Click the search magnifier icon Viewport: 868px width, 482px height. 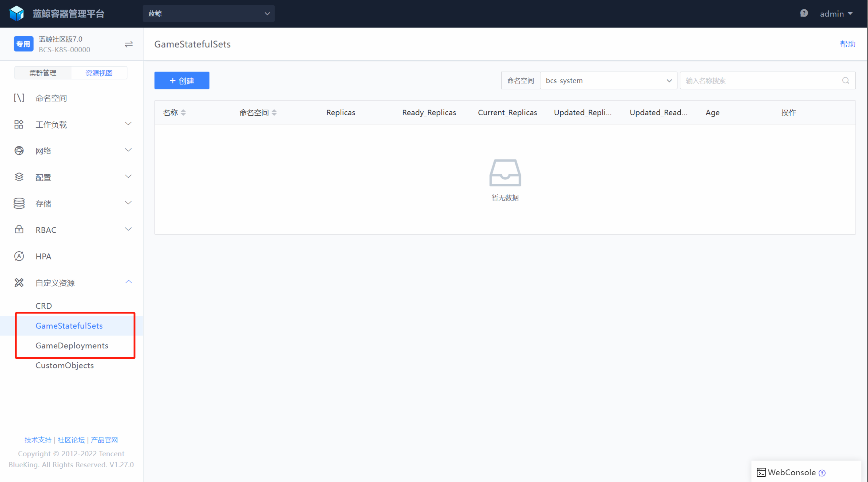click(x=845, y=81)
